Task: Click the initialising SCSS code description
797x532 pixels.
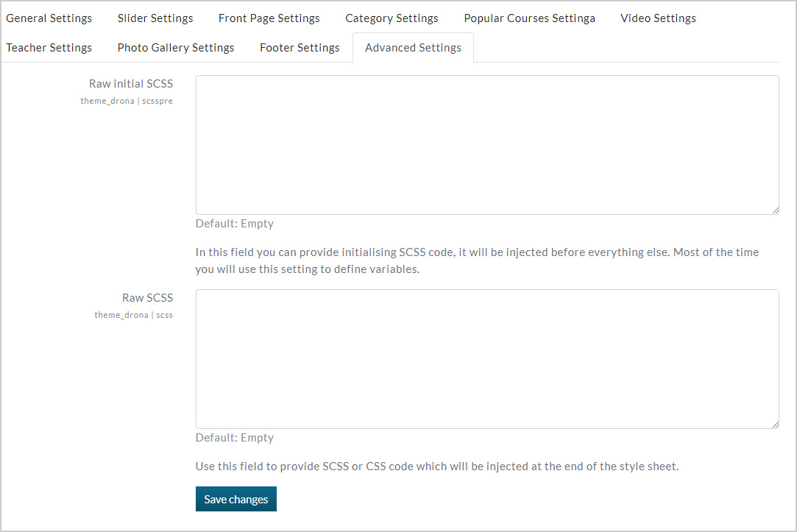Action: coord(477,260)
